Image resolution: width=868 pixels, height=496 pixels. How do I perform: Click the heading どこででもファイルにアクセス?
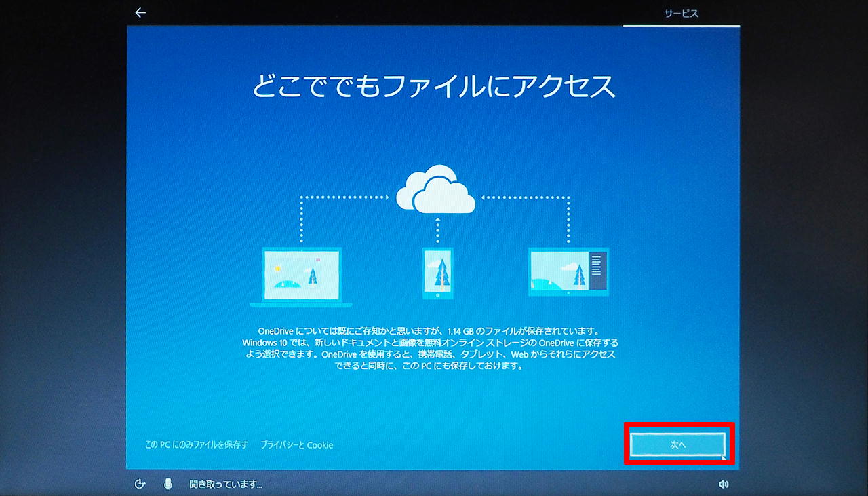(433, 87)
